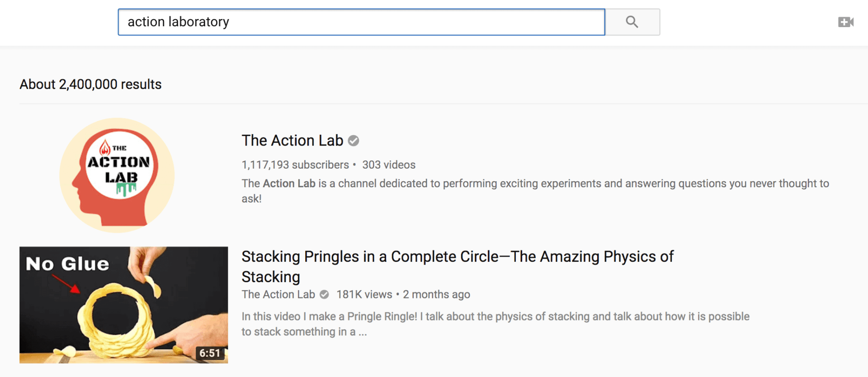This screenshot has height=377, width=868.
Task: Click the '2 months ago' upload date
Action: pyautogui.click(x=436, y=295)
